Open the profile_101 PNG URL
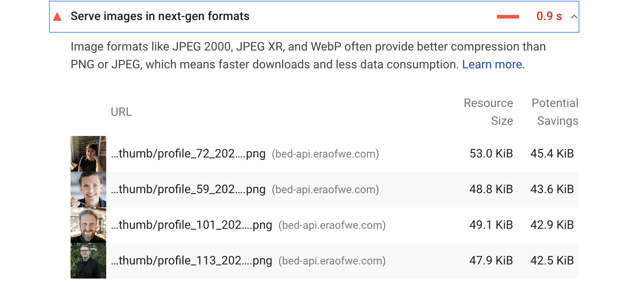Image resolution: width=644 pixels, height=286 pixels. (x=192, y=225)
